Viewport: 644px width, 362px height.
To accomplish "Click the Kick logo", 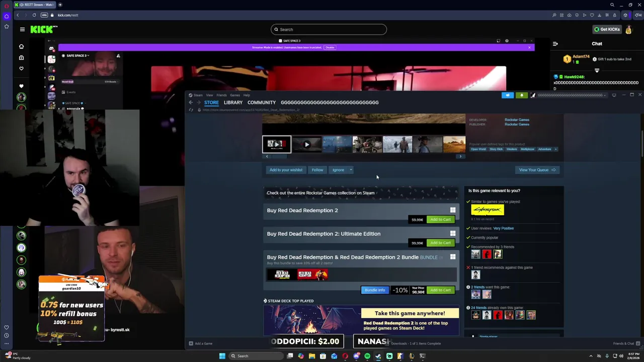I will click(x=42, y=29).
